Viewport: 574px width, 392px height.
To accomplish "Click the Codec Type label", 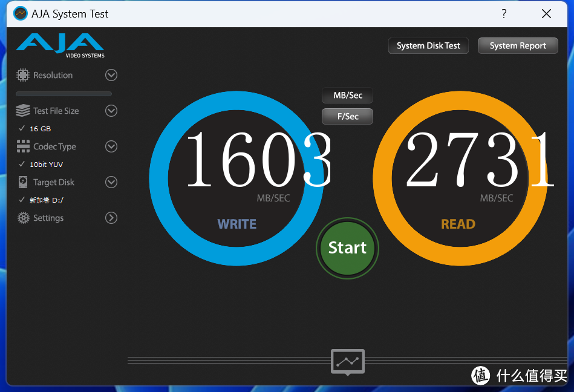I will coord(54,146).
